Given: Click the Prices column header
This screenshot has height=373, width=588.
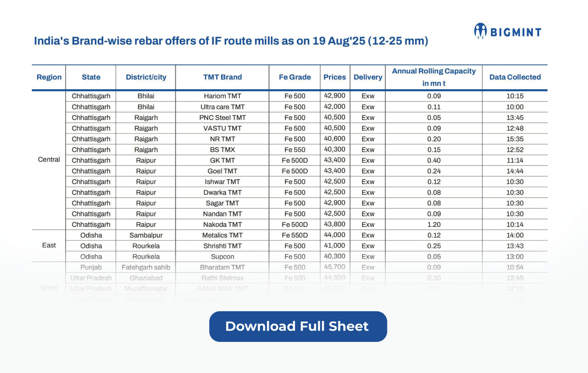Looking at the screenshot, I should (x=334, y=77).
